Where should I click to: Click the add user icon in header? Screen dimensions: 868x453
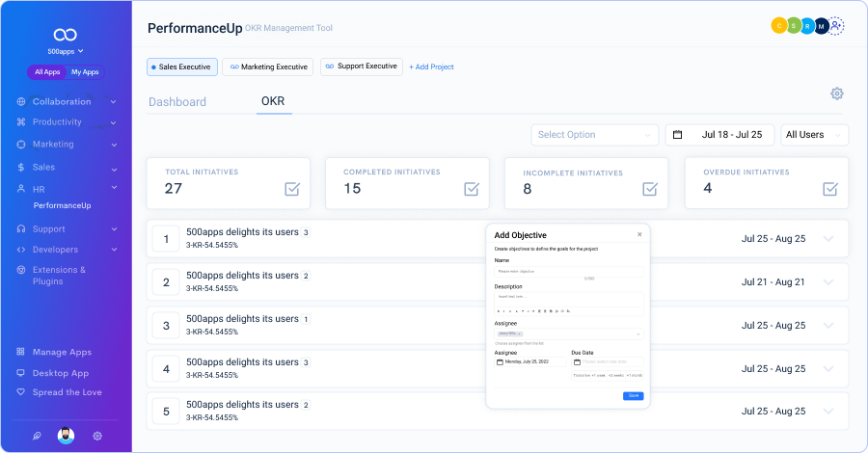836,27
